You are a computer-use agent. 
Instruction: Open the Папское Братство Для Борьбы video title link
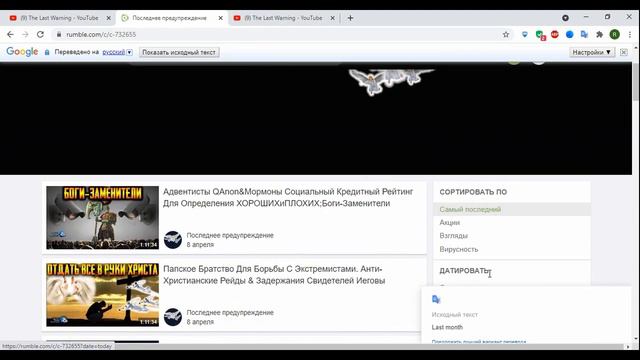(274, 275)
